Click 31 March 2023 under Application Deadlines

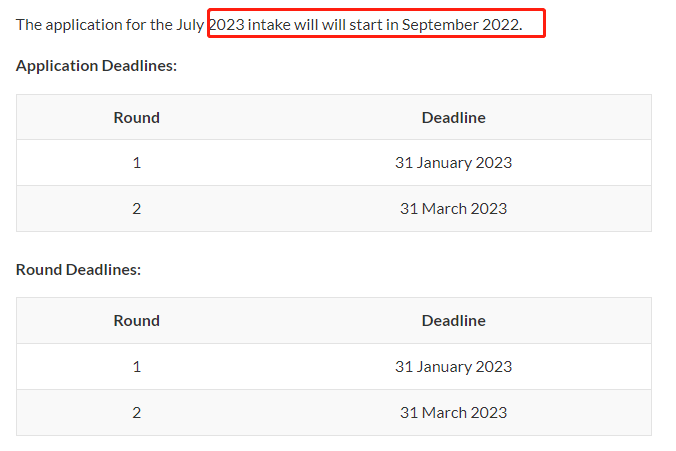[453, 209]
